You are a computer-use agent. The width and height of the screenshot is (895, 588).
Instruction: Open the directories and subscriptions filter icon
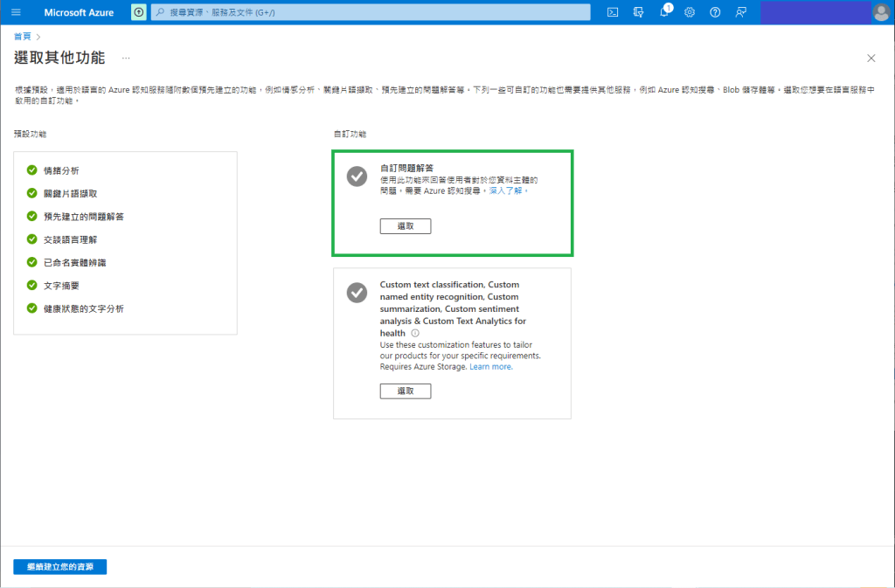click(639, 12)
